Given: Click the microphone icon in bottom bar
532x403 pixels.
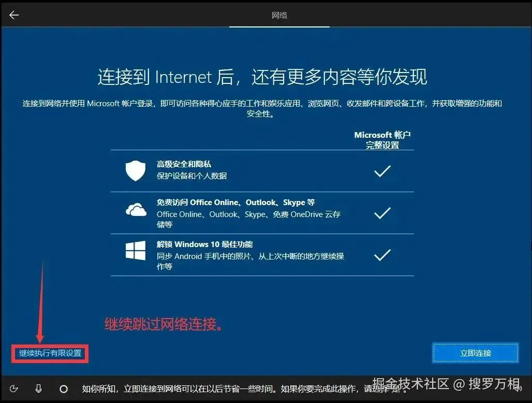Looking at the screenshot, I should click(x=38, y=388).
